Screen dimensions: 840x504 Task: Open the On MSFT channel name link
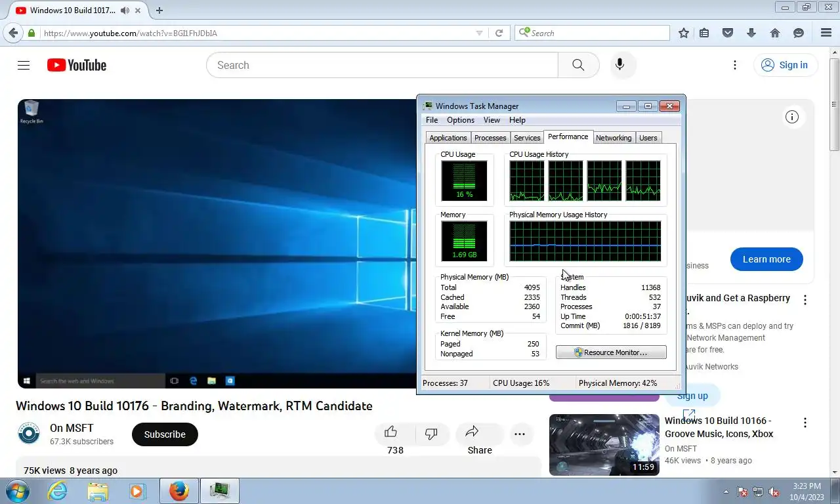point(72,428)
